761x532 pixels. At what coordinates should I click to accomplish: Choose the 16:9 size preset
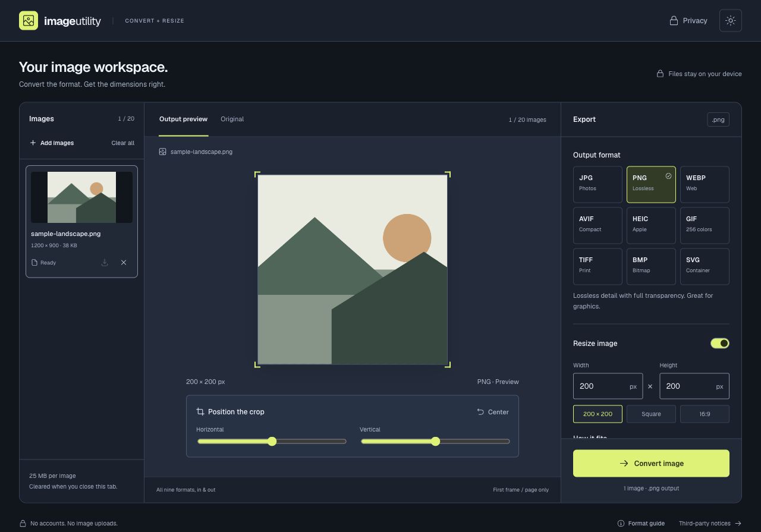click(705, 414)
